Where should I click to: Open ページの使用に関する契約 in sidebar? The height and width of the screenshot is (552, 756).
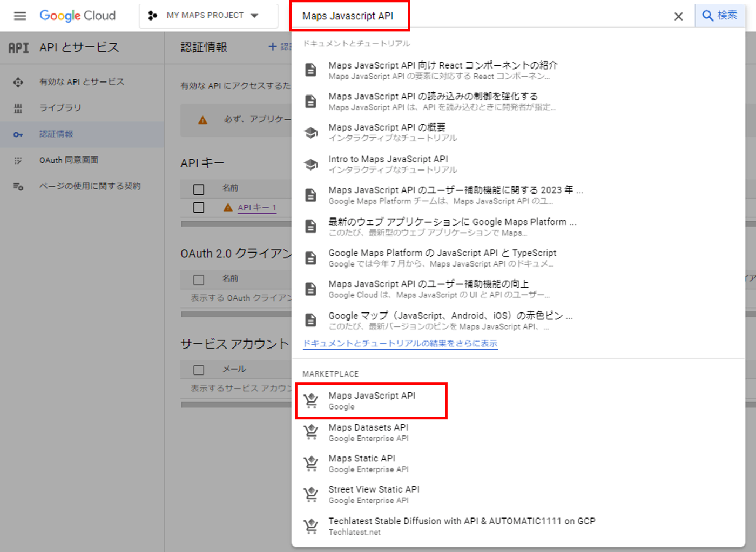point(82,186)
